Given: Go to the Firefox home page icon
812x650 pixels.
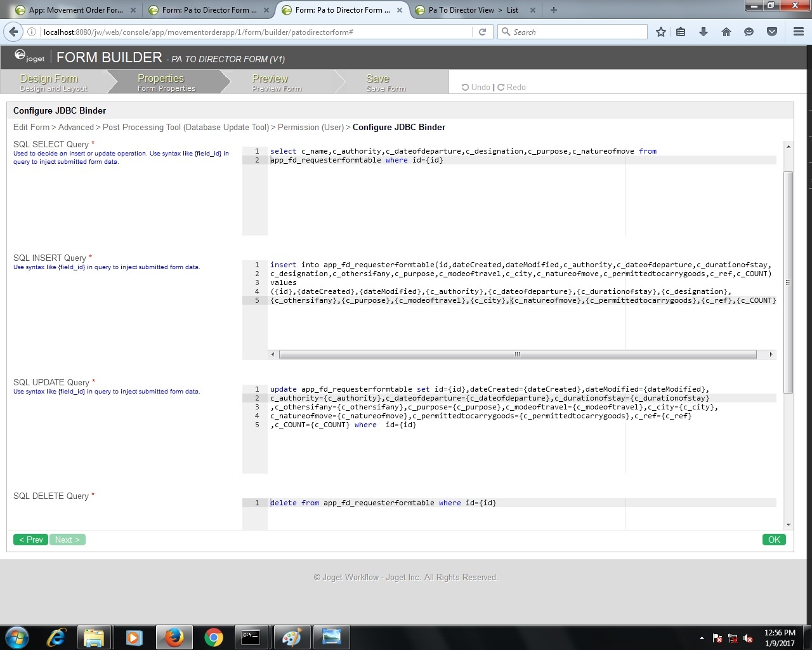Looking at the screenshot, I should pos(726,32).
